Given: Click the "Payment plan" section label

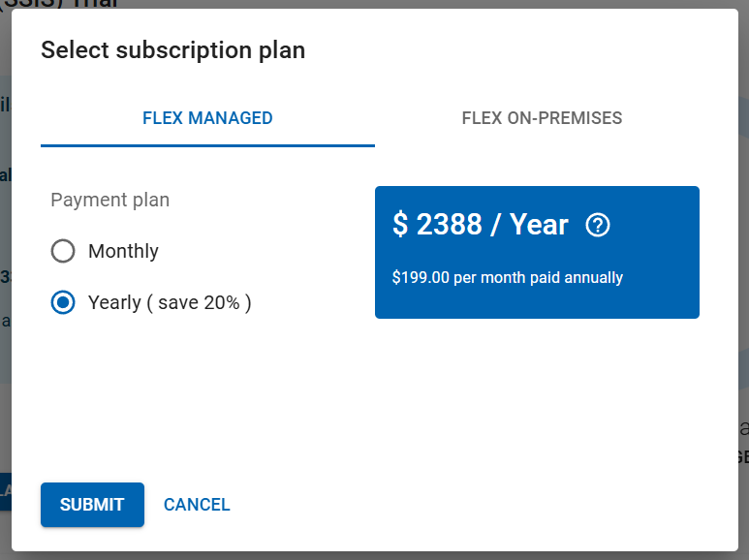Looking at the screenshot, I should 109,201.
